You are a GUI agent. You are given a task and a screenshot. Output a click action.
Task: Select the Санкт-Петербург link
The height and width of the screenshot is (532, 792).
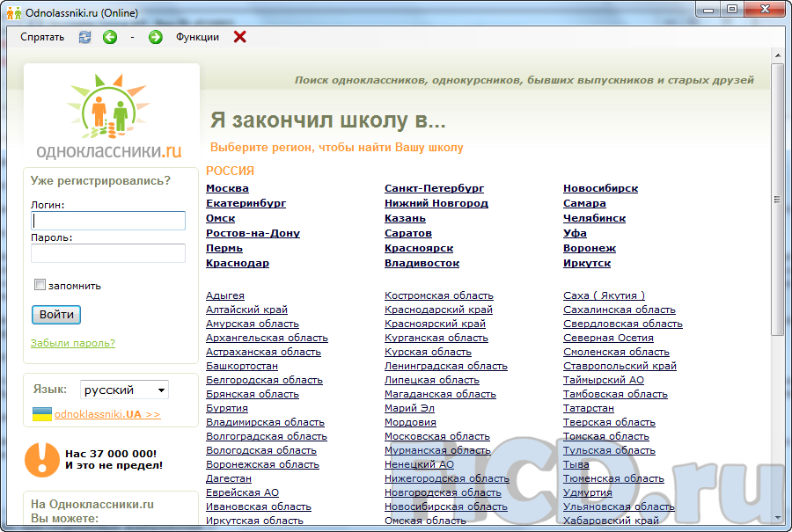(434, 188)
